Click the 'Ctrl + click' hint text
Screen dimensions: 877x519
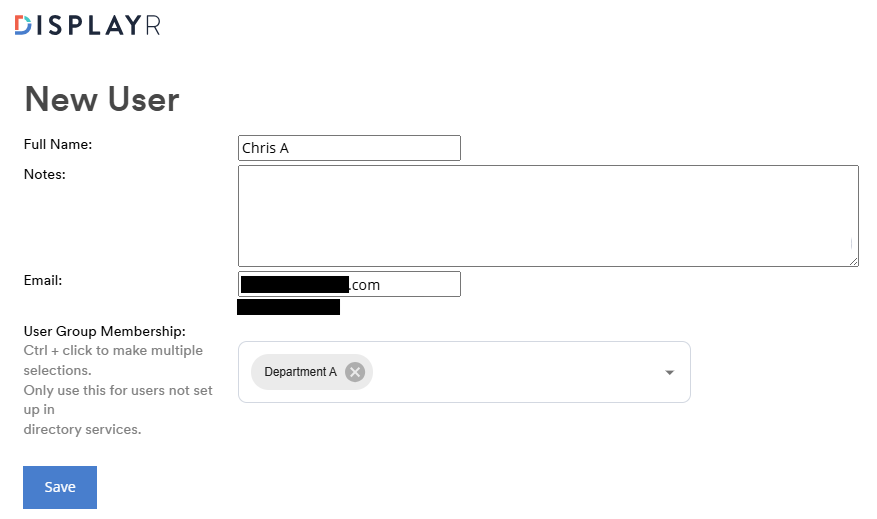tap(113, 351)
